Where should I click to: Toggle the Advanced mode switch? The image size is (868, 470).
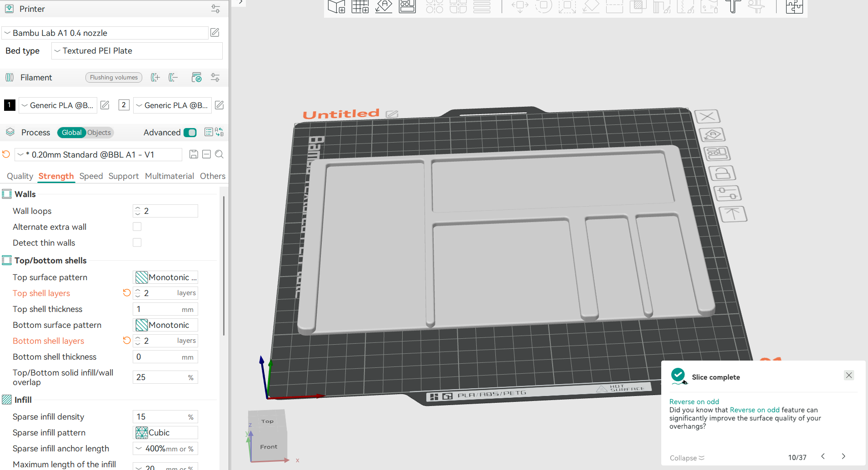pyautogui.click(x=190, y=133)
